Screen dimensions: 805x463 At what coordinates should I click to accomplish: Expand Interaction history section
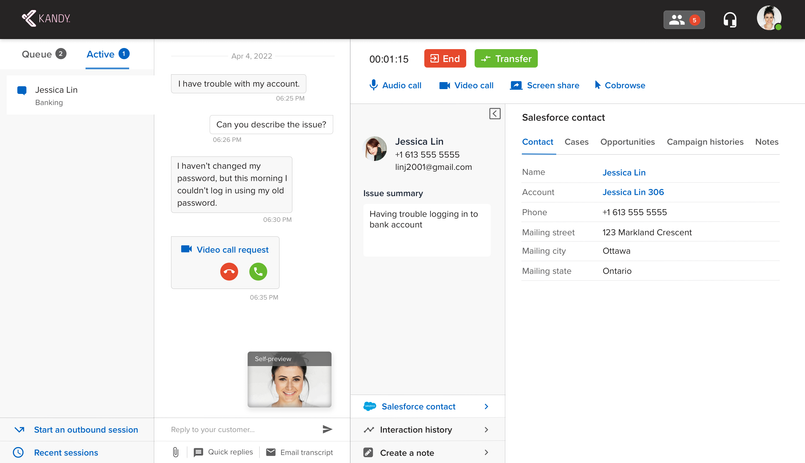(x=427, y=430)
